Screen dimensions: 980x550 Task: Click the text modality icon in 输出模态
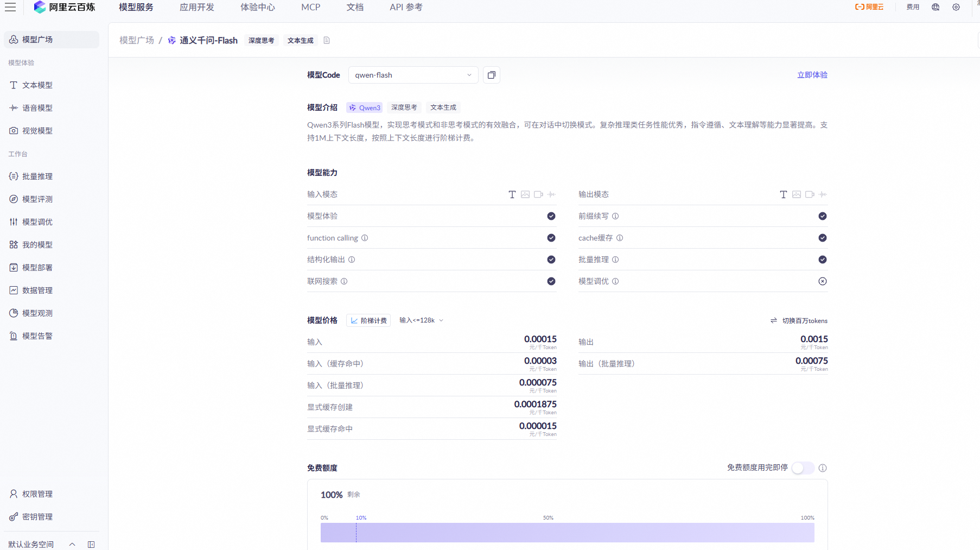click(783, 194)
